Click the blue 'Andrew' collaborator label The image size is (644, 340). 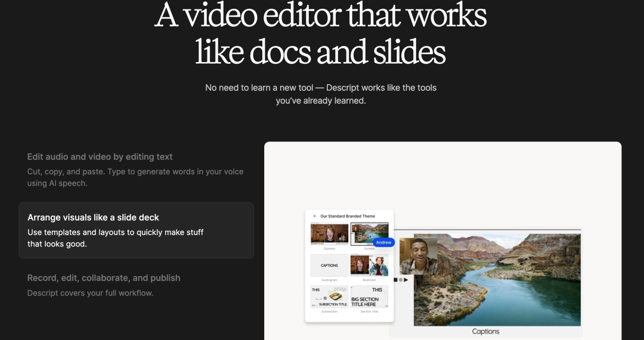pyautogui.click(x=383, y=242)
